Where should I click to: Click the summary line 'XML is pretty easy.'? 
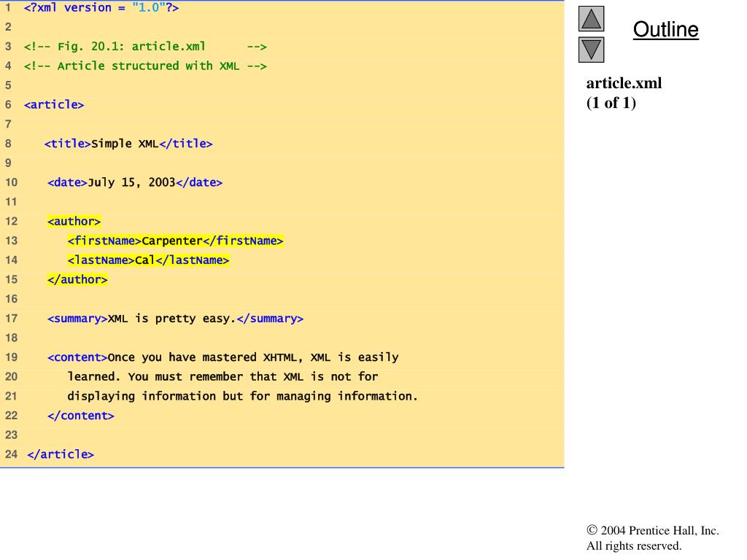[x=175, y=319]
